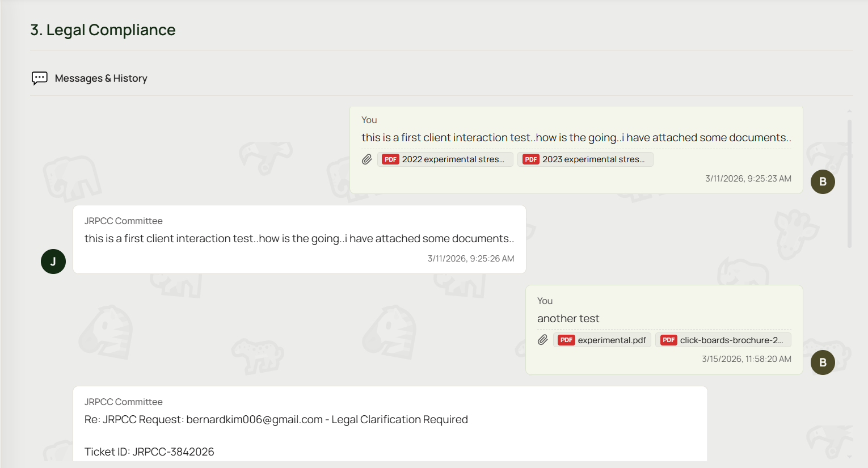The width and height of the screenshot is (868, 468).
Task: Click the Ticket ID JRPCC-3842026 text
Action: (149, 452)
